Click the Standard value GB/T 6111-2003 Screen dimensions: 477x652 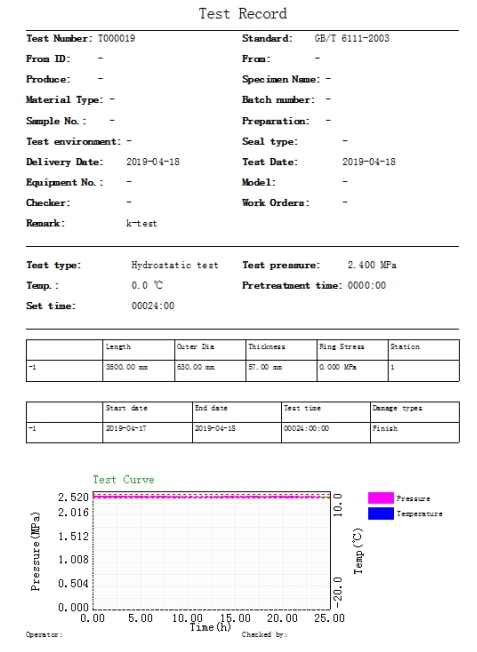(352, 38)
